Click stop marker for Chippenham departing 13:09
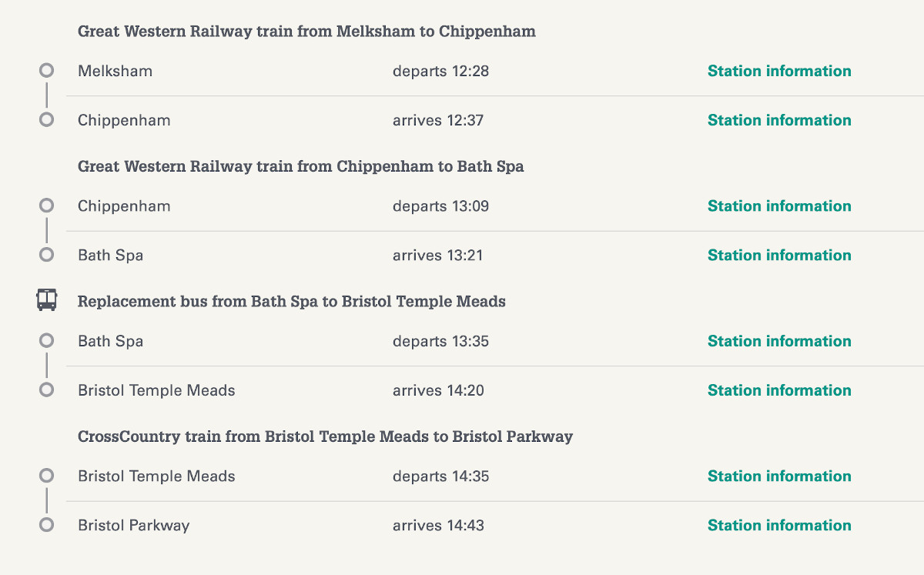This screenshot has width=924, height=575. (46, 206)
